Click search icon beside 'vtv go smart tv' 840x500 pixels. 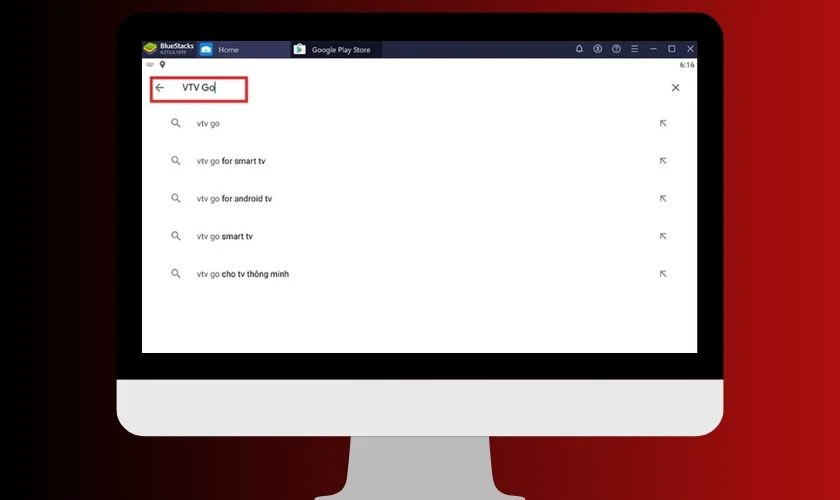(x=176, y=235)
